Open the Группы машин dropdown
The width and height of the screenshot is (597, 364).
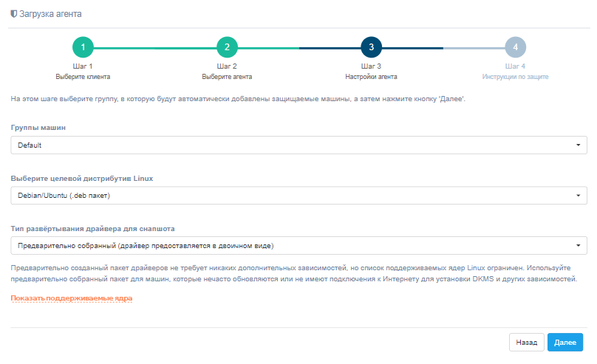(298, 145)
